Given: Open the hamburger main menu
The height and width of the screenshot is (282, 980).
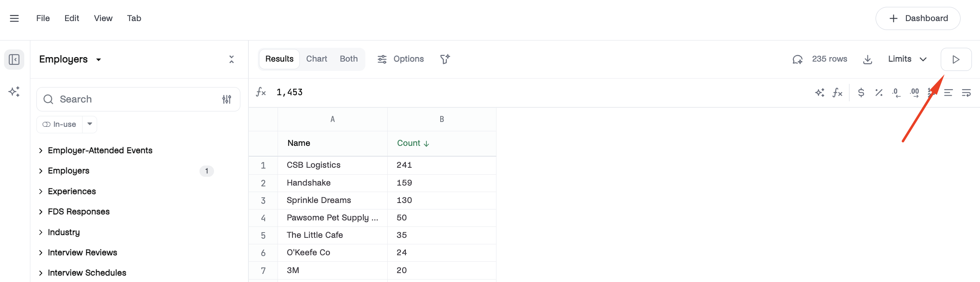Looking at the screenshot, I should pyautogui.click(x=14, y=18).
